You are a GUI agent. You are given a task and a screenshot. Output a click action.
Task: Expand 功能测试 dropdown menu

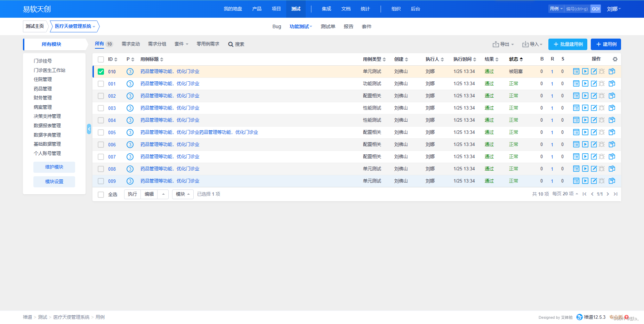tap(301, 26)
